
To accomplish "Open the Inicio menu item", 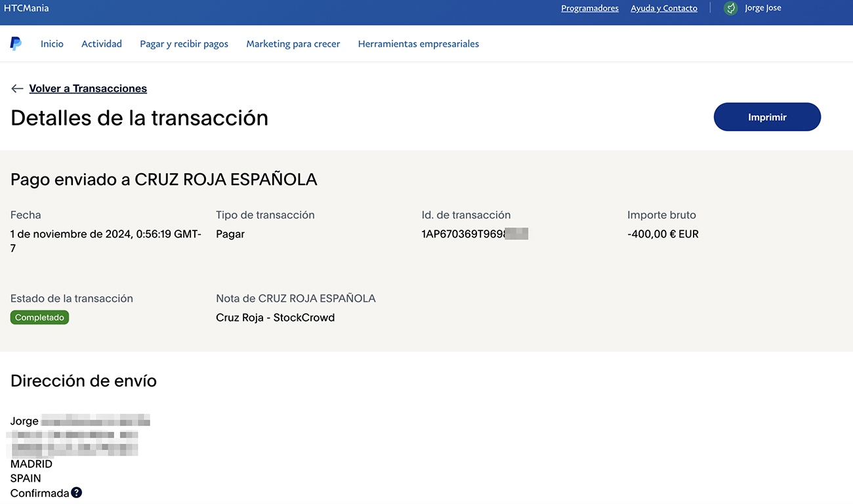I will 52,44.
